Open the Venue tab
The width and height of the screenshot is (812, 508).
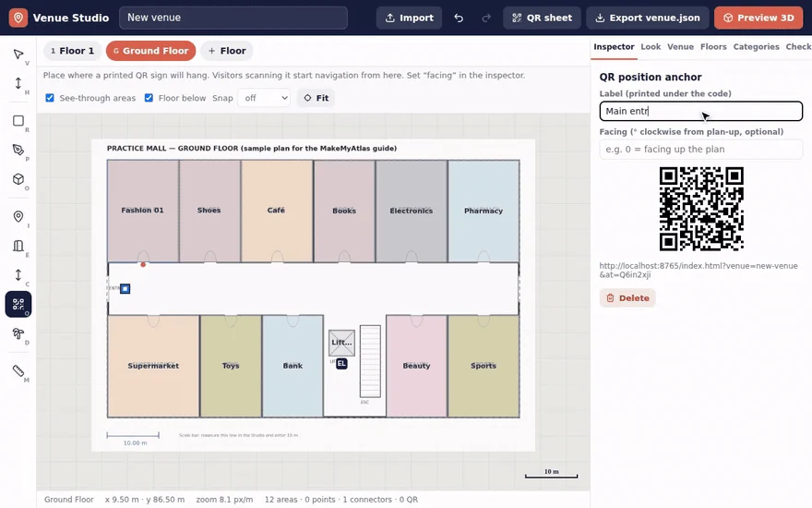(x=680, y=47)
